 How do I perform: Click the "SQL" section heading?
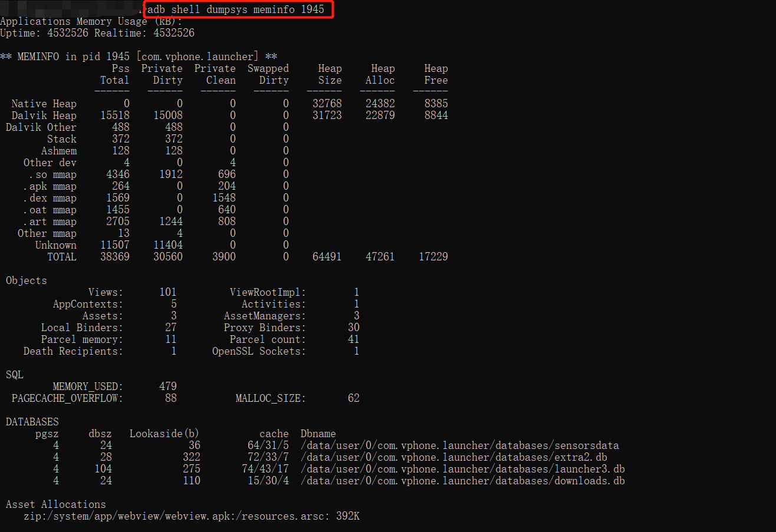pyautogui.click(x=15, y=375)
